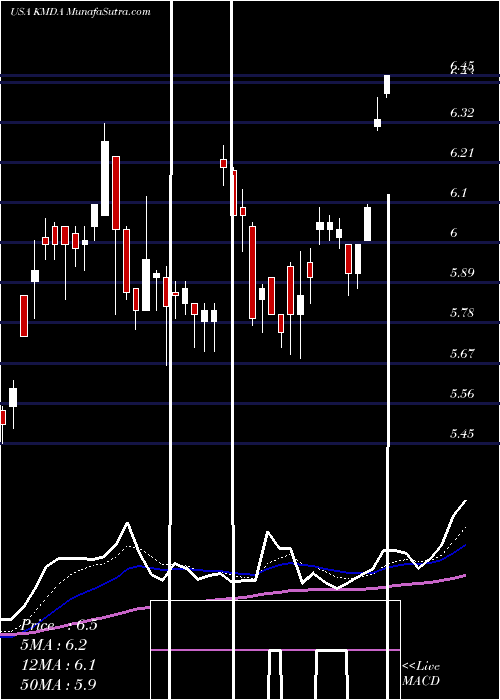Click the '5MA : 6.2' readout
Image resolution: width=500 pixels, height=700 pixels.
click(54, 645)
